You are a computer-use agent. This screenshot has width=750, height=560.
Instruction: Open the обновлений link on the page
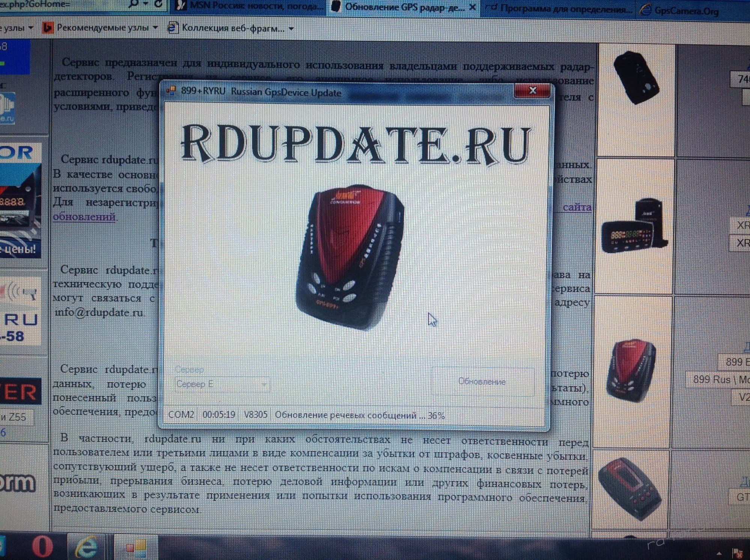tap(84, 216)
